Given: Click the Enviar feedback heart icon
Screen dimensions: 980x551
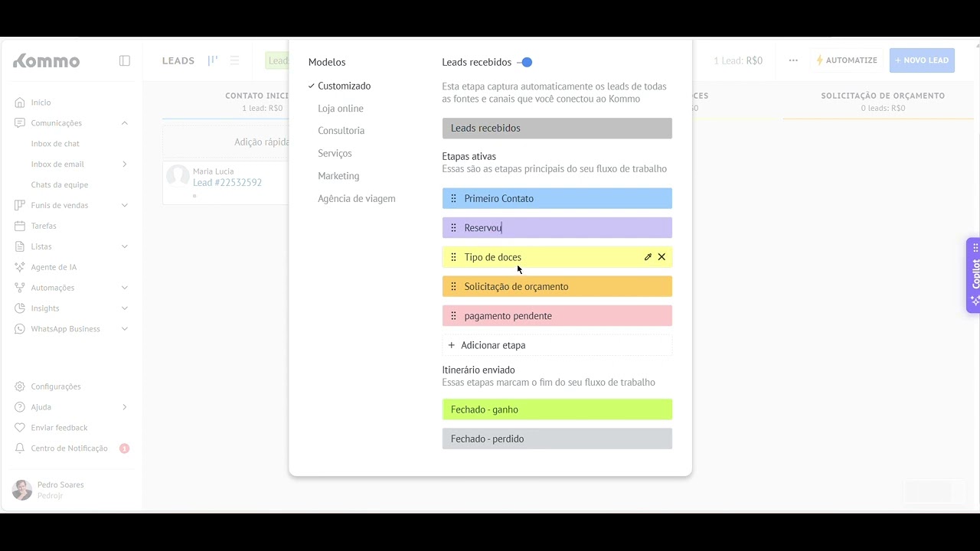Looking at the screenshot, I should tap(20, 428).
